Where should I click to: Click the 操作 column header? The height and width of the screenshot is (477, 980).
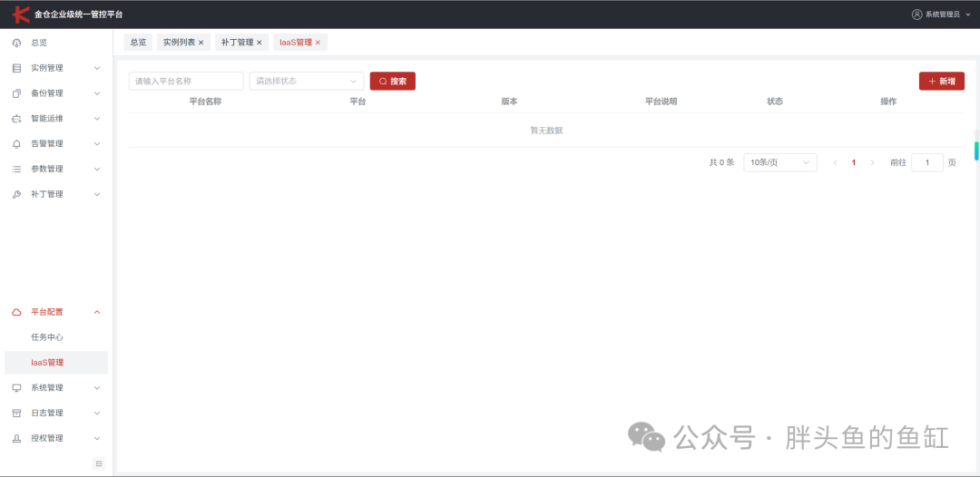pos(888,102)
